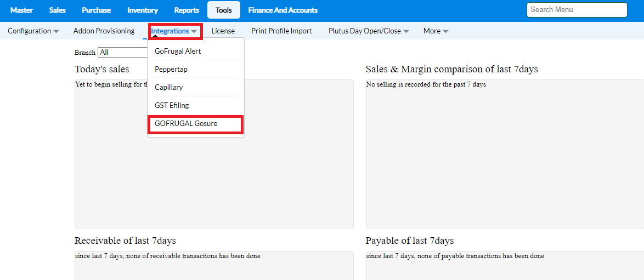Select GoFrugal Alert integration
The width and height of the screenshot is (644, 280).
178,52
